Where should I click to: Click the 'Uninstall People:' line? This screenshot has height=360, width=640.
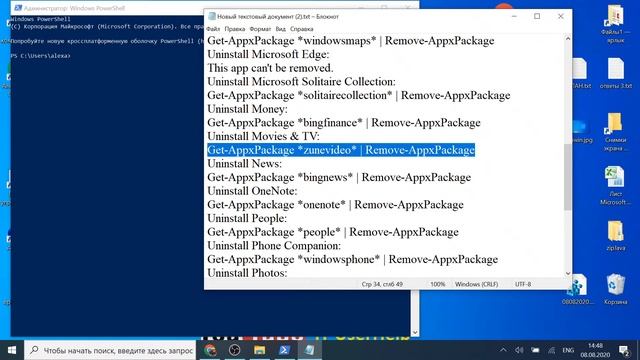pyautogui.click(x=247, y=218)
